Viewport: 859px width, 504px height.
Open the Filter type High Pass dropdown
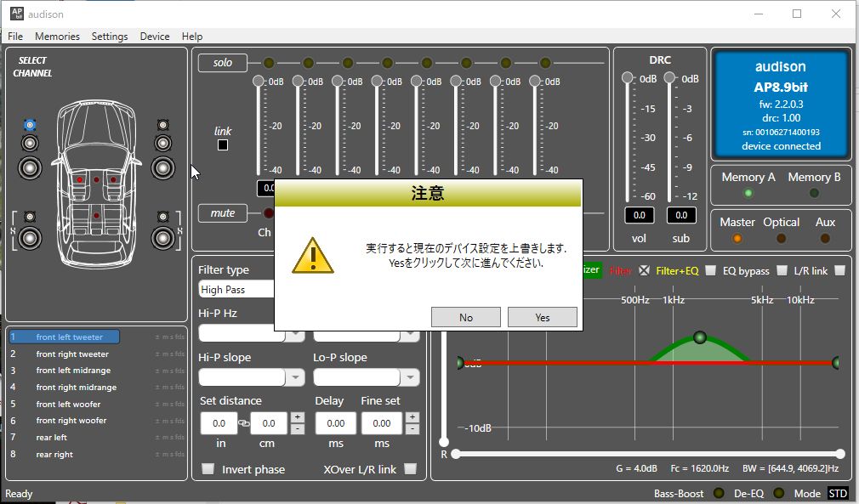point(236,290)
